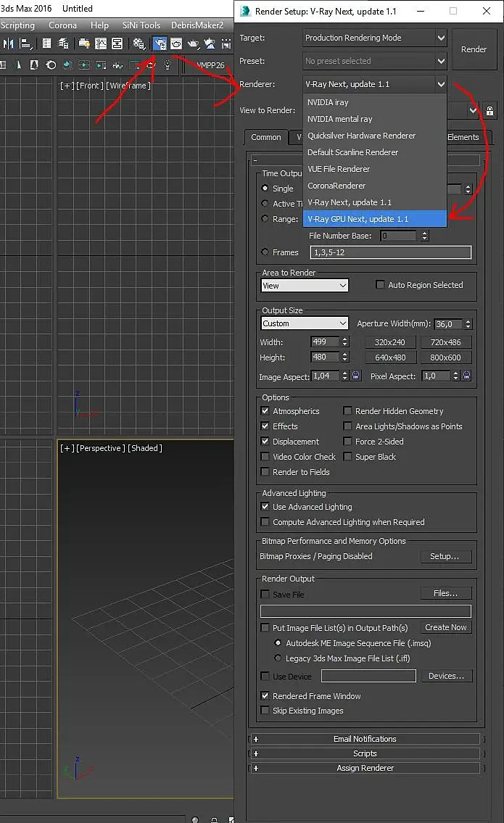Choose Default Scanline Renderer option

coord(375,152)
